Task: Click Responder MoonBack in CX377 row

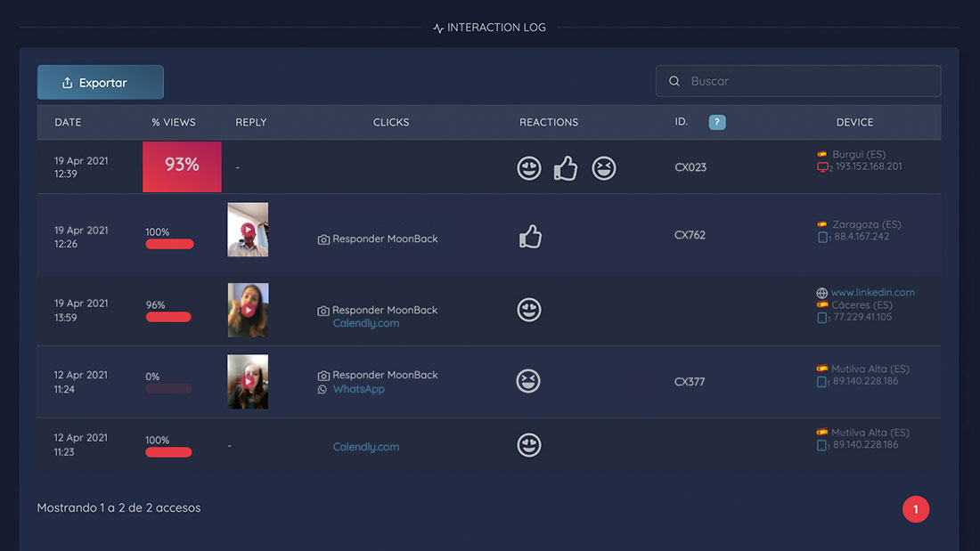Action: click(385, 375)
